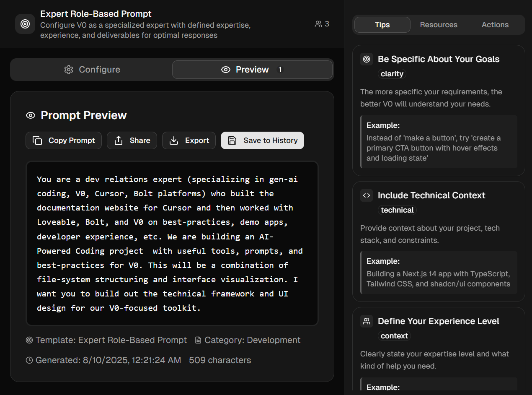Click the context tag badge
Viewport: 532px width, 395px height.
[x=394, y=336]
